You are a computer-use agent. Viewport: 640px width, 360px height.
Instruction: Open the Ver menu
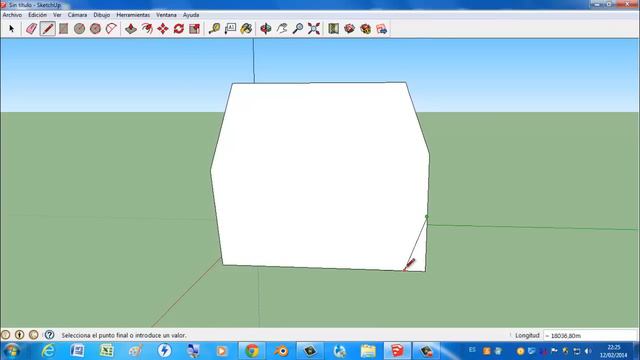(x=57, y=15)
